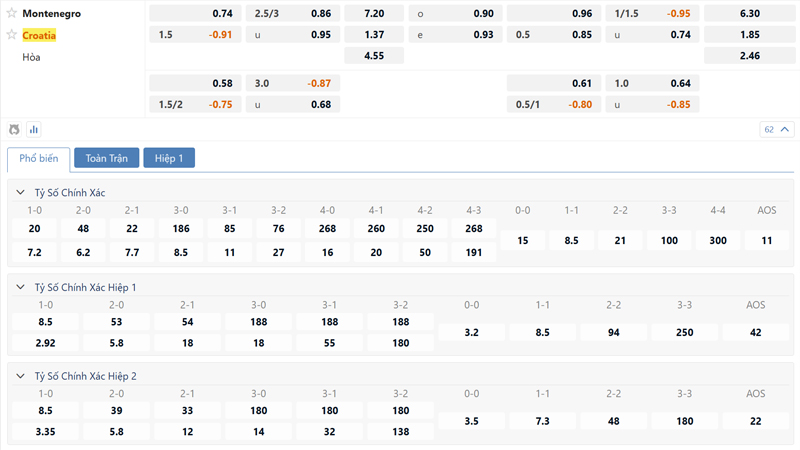The image size is (800, 450).
Task: Click the star icon beside Croatia
Action: pyautogui.click(x=12, y=35)
